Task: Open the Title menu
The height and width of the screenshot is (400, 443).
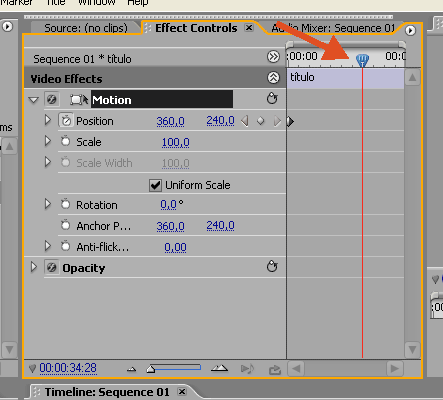Action: pyautogui.click(x=56, y=2)
